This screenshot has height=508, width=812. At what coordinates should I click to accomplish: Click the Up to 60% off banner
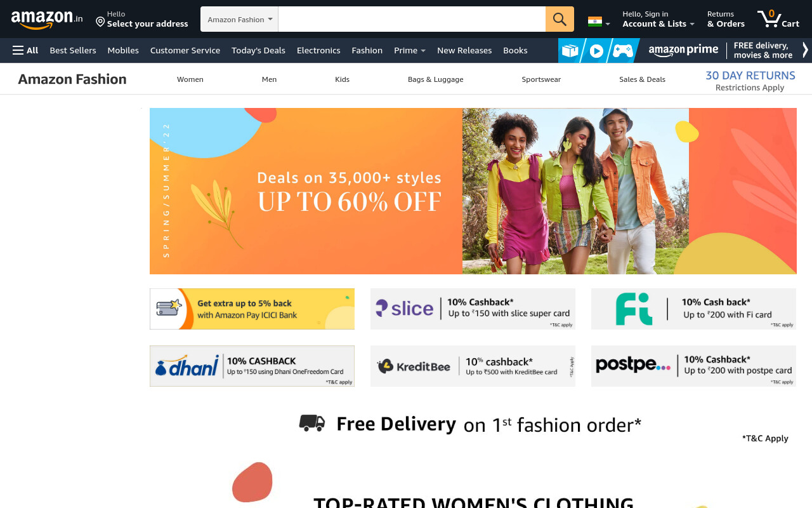[473, 191]
